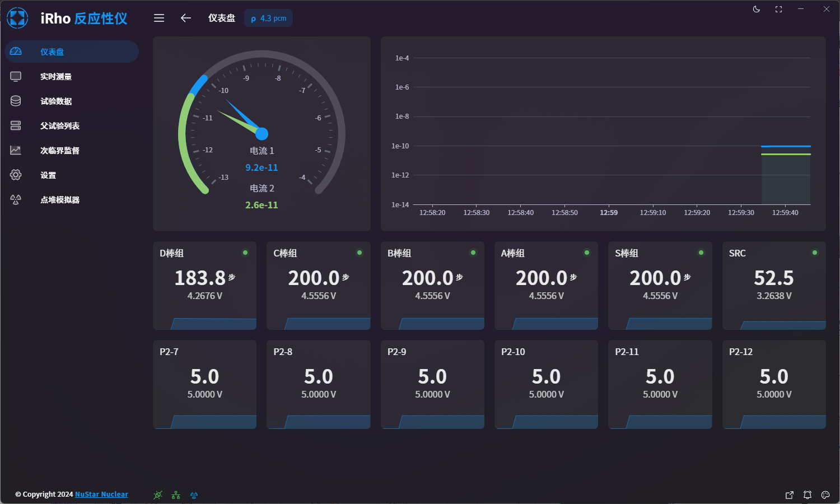Click the reactivity ρ 4.3 pcm chip
The height and width of the screenshot is (504, 840).
click(x=268, y=18)
